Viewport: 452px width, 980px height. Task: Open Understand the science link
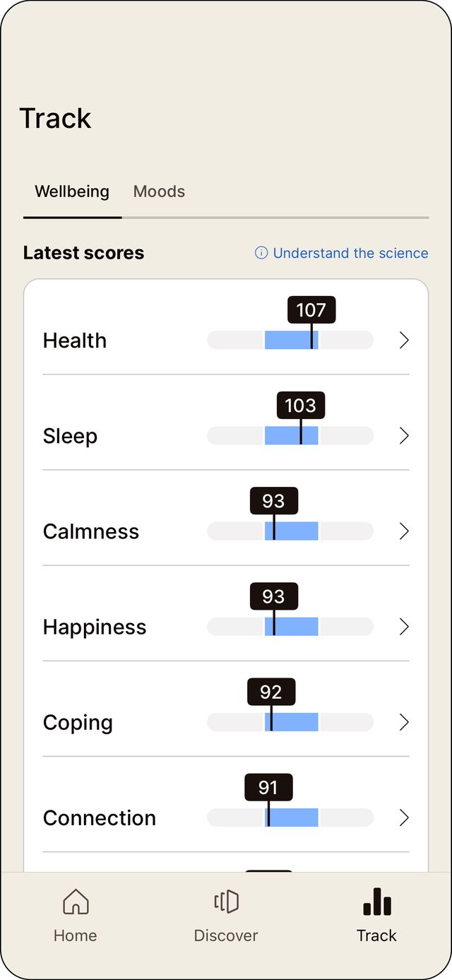click(350, 253)
